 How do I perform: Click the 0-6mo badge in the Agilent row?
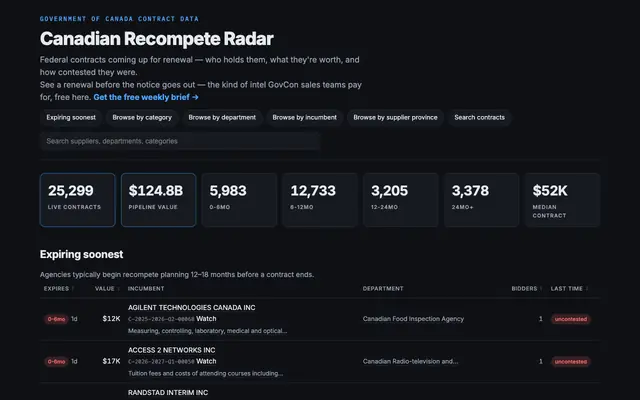point(56,319)
